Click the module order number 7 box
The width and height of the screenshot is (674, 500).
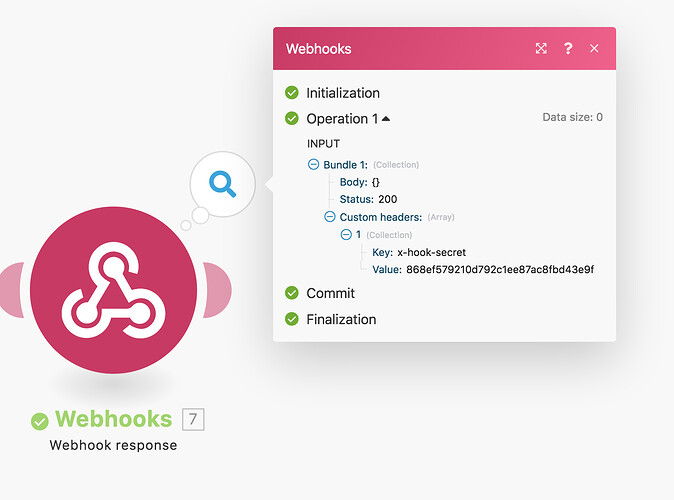pos(193,419)
